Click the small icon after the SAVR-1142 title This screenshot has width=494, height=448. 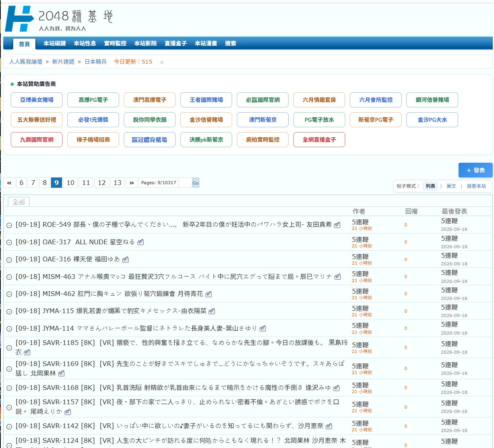[329, 426]
